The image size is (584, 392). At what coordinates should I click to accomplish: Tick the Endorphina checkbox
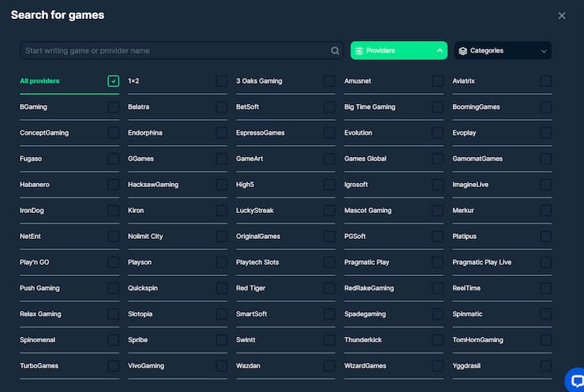coord(222,133)
